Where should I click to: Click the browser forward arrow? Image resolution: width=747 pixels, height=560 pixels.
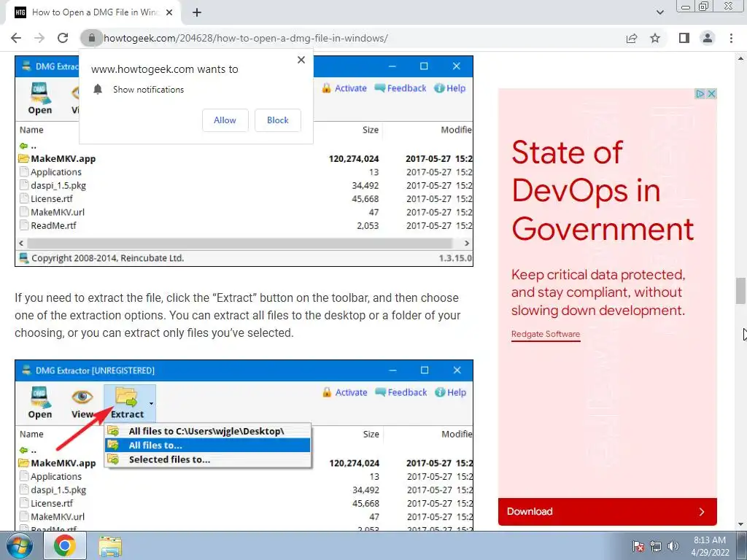tap(39, 38)
